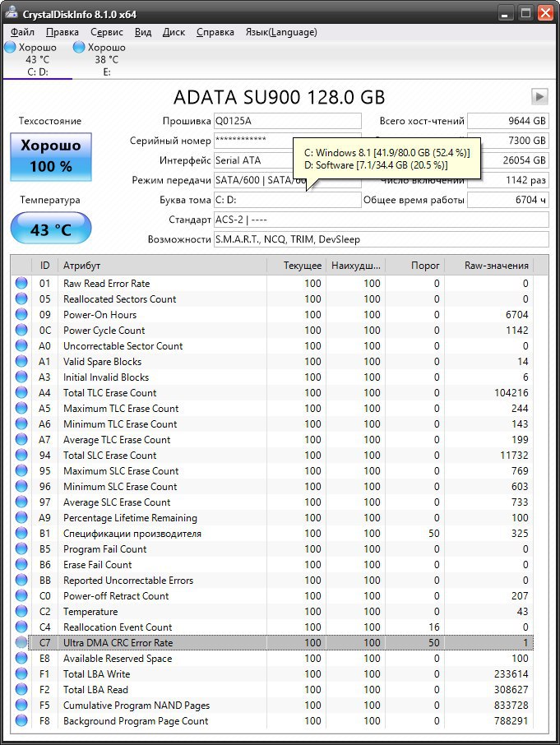Screen dimensions: 560x745
Task: Select the Average SLC Erase Count row
Action: (272, 502)
